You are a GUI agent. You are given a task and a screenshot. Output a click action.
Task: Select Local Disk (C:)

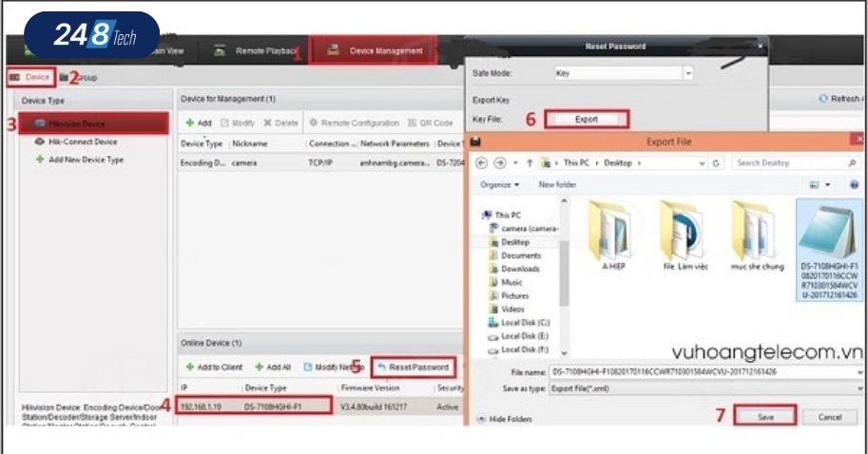point(519,322)
